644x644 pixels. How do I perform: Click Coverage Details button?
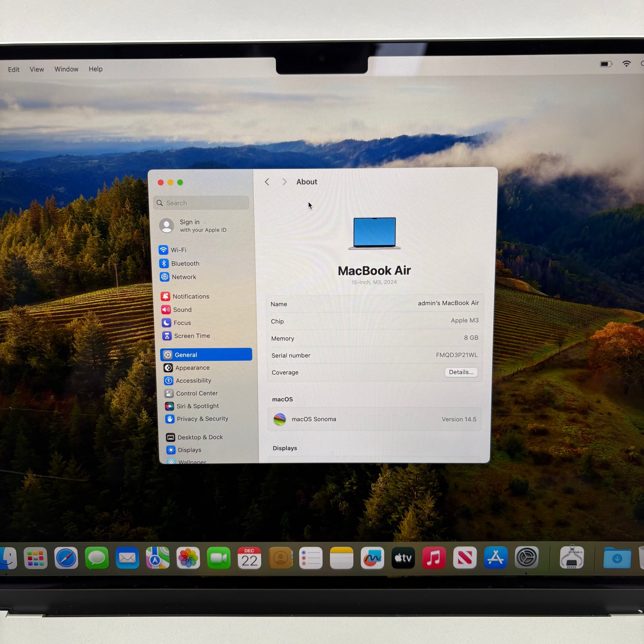(x=461, y=372)
